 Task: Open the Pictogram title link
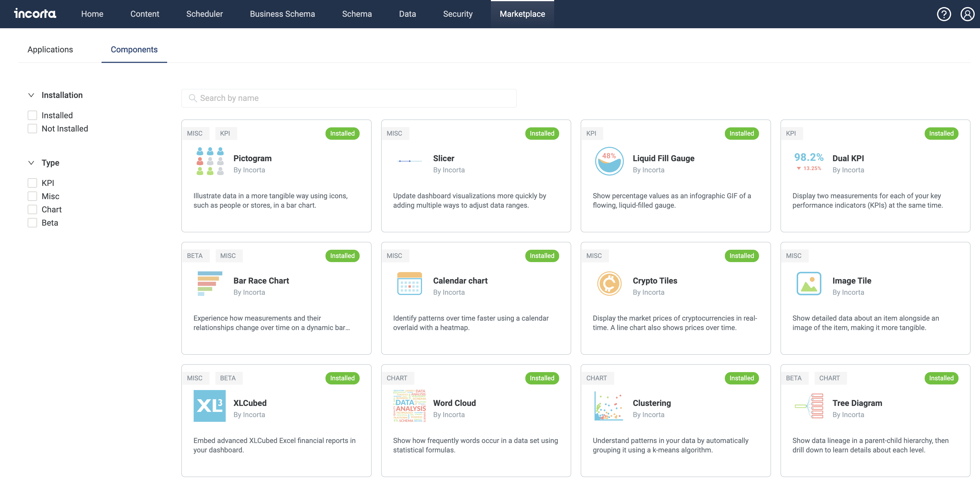tap(252, 158)
